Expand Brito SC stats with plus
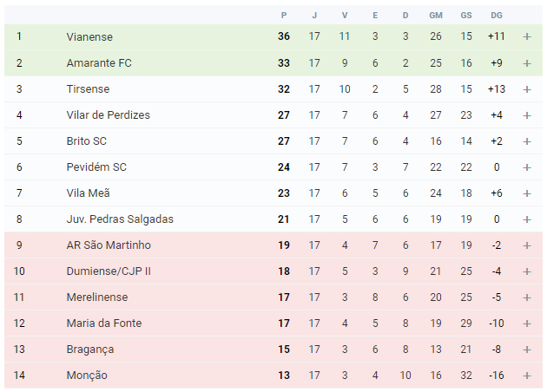This screenshot has height=392, width=547. [x=527, y=141]
